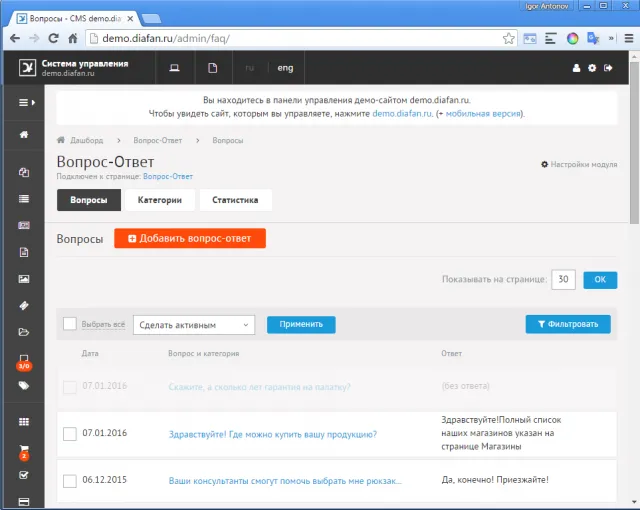This screenshot has width=640, height=510.
Task: Open the folder files sidebar icon
Action: coord(24,332)
